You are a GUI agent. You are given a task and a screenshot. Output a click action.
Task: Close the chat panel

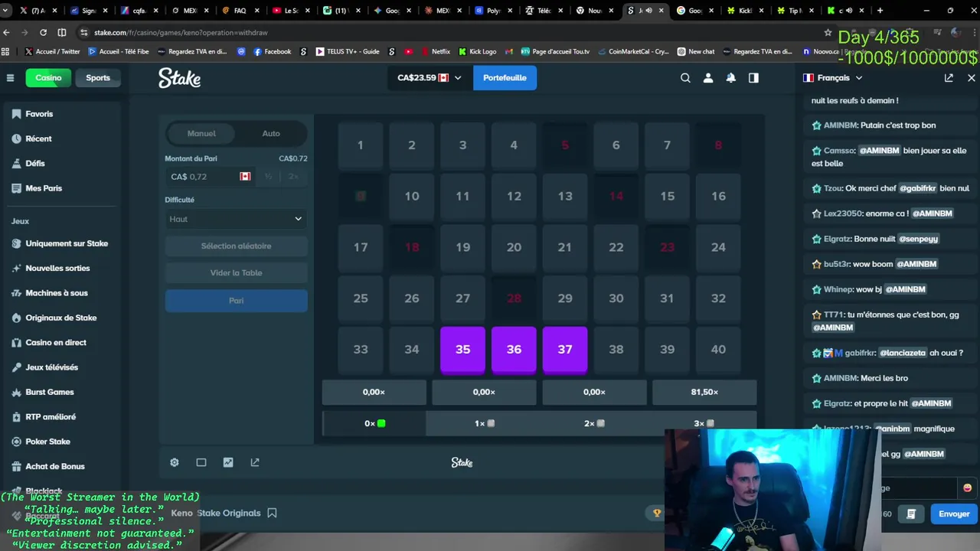(972, 78)
